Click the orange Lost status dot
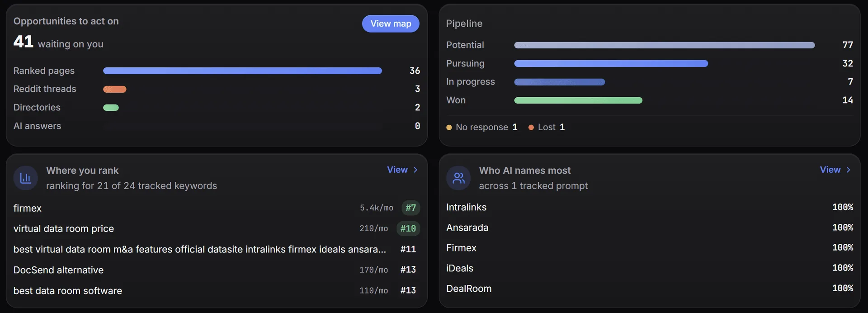Image resolution: width=868 pixels, height=313 pixels. [x=531, y=128]
